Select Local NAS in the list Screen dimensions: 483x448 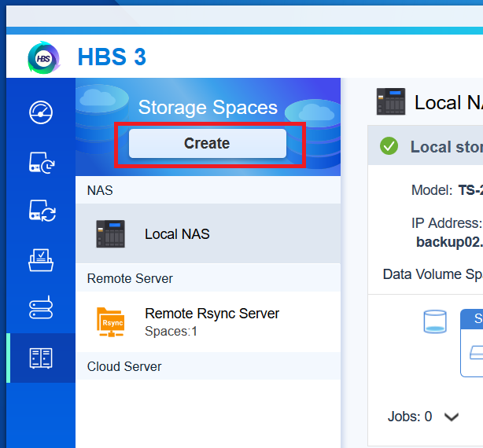208,234
